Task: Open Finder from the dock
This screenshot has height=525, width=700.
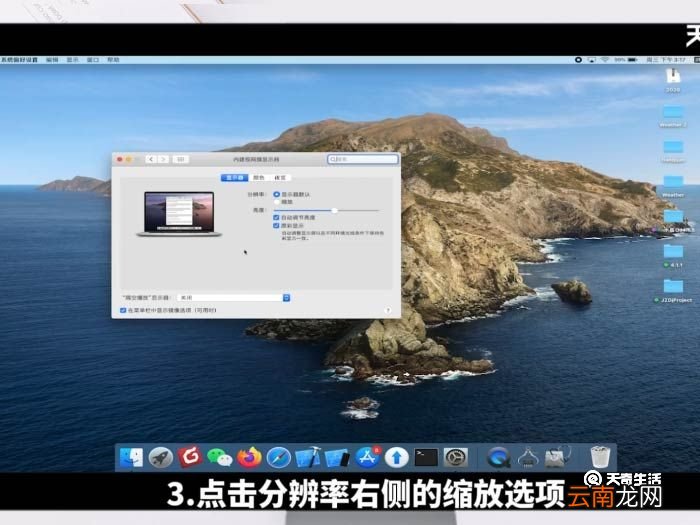Action: point(131,458)
